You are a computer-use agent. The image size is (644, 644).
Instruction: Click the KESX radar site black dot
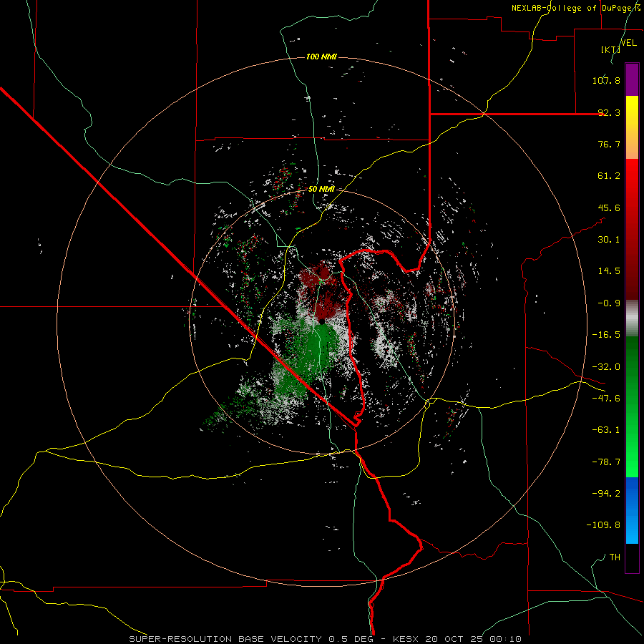(322, 321)
